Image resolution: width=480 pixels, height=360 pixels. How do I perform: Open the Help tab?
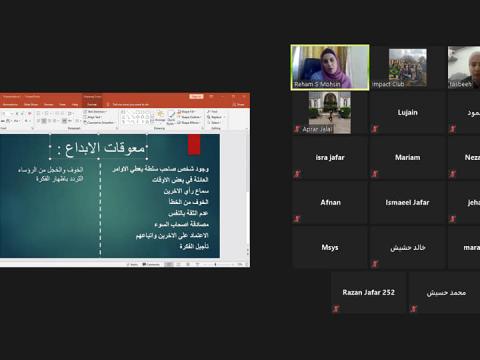coord(75,105)
